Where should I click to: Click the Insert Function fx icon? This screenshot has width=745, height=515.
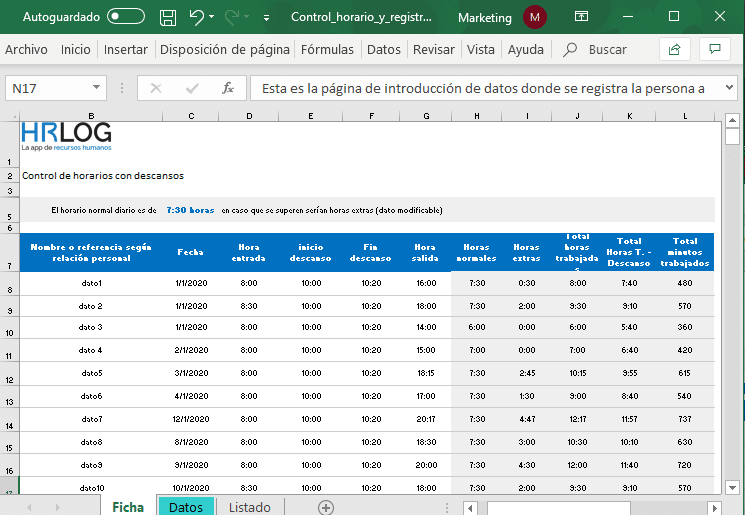click(228, 88)
